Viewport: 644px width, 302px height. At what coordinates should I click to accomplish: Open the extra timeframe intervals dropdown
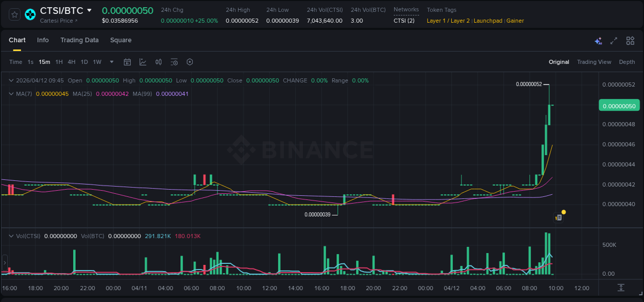click(111, 62)
